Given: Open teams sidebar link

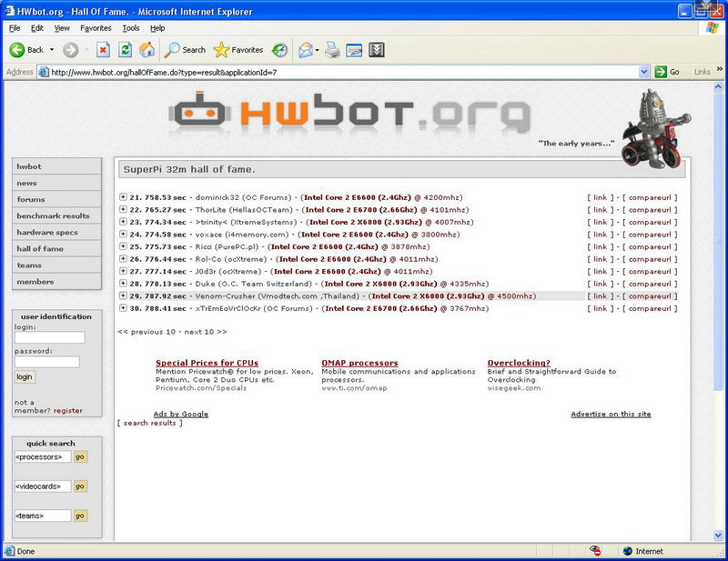Looking at the screenshot, I should pos(56,265).
